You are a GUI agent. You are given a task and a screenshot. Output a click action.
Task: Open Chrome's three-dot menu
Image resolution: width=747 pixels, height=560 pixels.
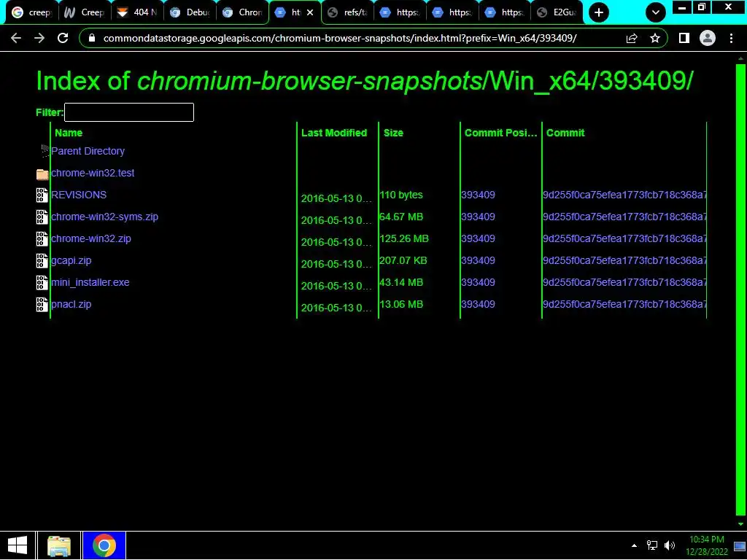[731, 38]
